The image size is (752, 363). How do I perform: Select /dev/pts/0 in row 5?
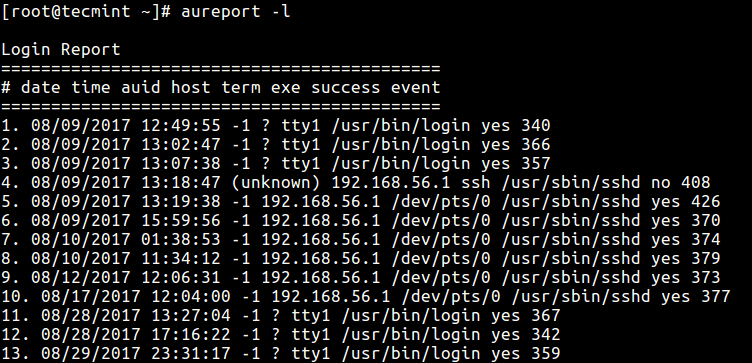click(x=441, y=201)
